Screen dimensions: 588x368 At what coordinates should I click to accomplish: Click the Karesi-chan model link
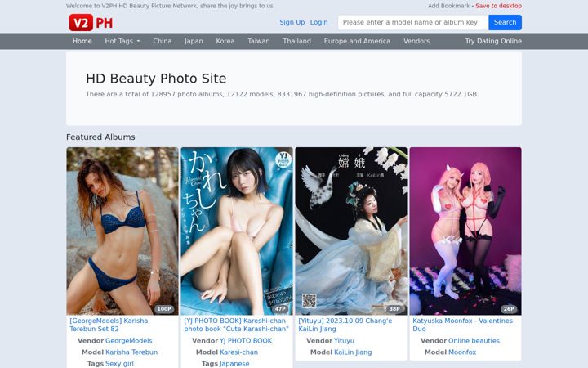pyautogui.click(x=238, y=352)
